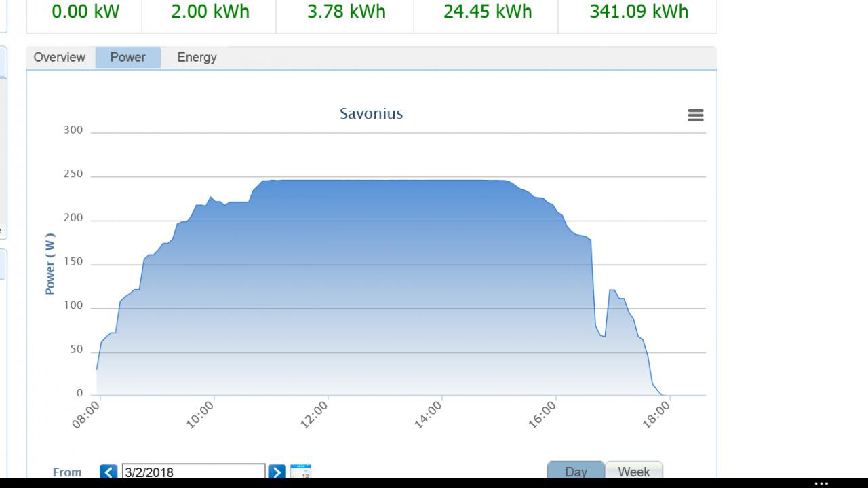Select the Day view button
This screenshot has width=868, height=488.
(x=576, y=471)
